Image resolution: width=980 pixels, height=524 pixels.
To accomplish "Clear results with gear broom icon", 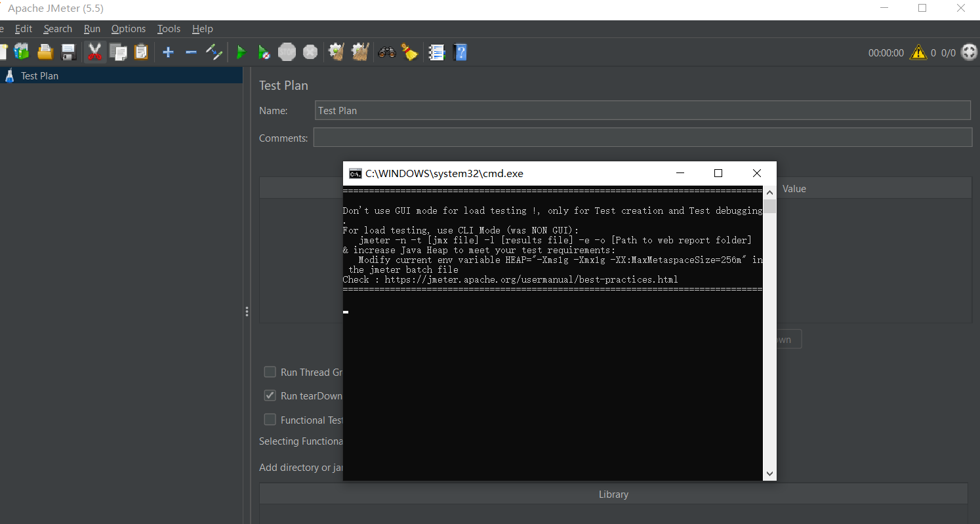I will tap(337, 52).
